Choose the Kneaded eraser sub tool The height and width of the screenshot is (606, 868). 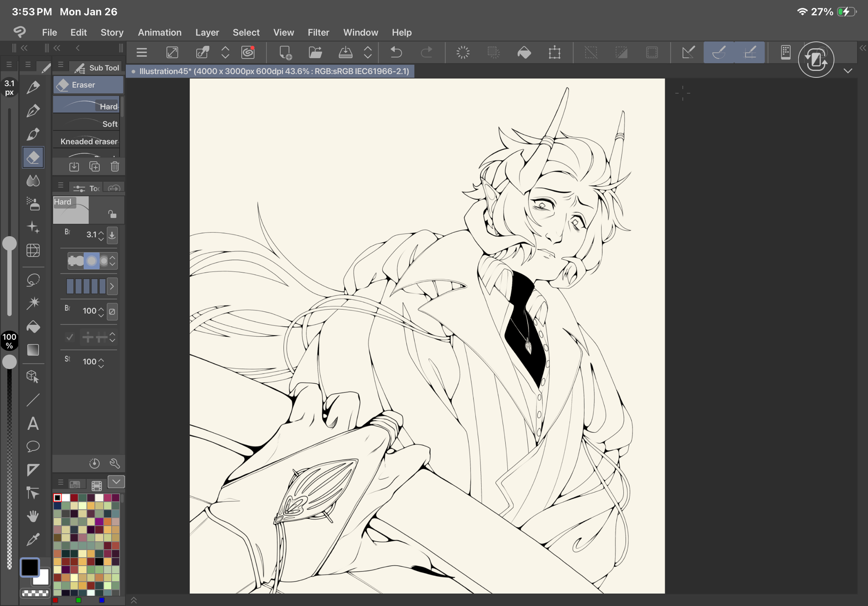point(87,142)
